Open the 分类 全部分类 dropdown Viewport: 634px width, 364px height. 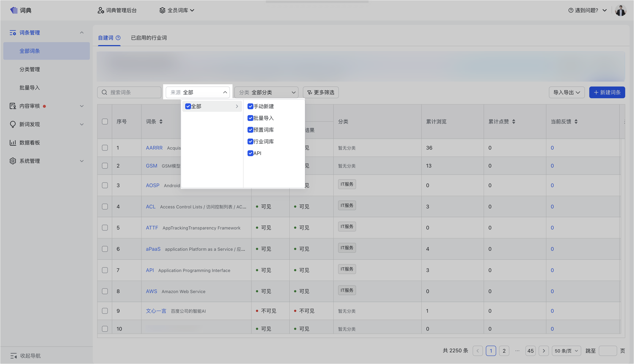tap(266, 93)
